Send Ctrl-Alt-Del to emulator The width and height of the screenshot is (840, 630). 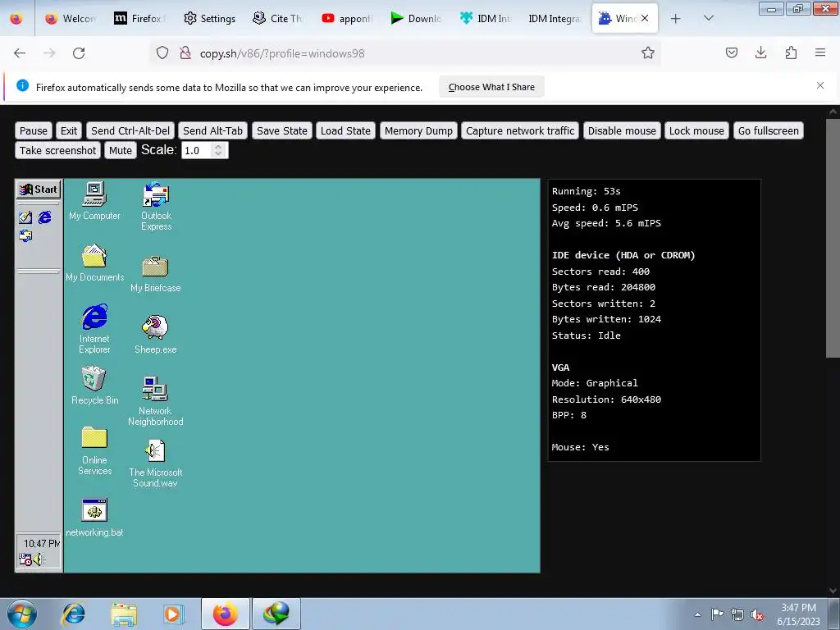pos(130,130)
